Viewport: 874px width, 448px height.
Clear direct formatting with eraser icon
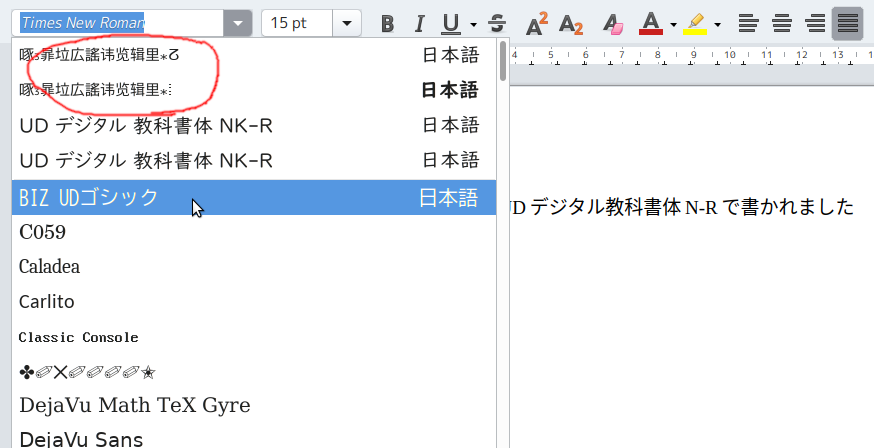pyautogui.click(x=612, y=23)
